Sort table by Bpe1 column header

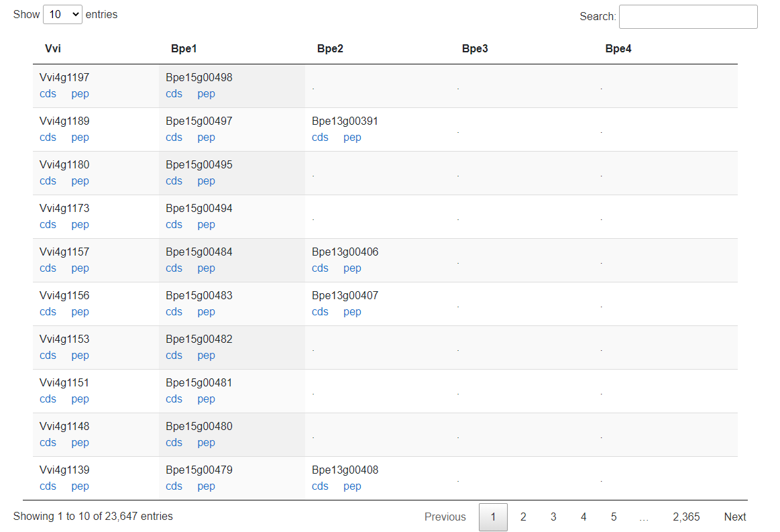pos(184,49)
